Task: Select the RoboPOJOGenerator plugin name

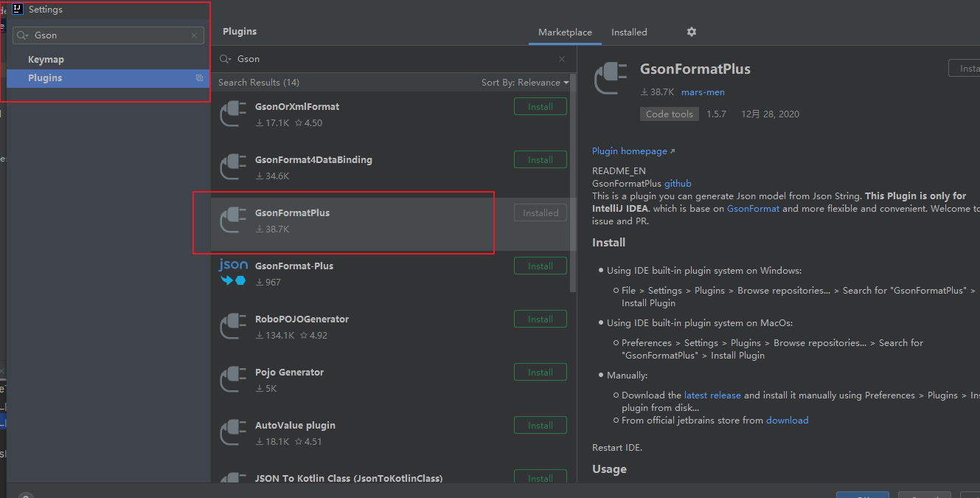Action: [x=302, y=319]
